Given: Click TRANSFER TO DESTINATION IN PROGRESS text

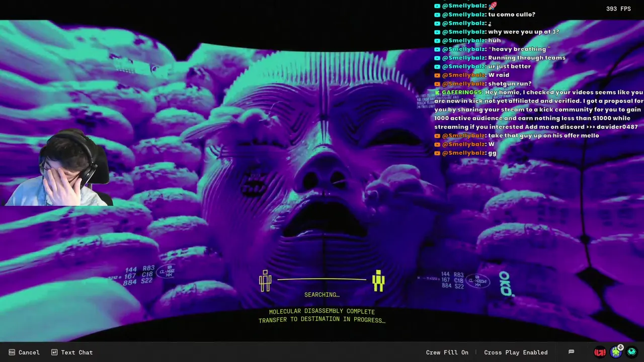Looking at the screenshot, I should tap(322, 320).
